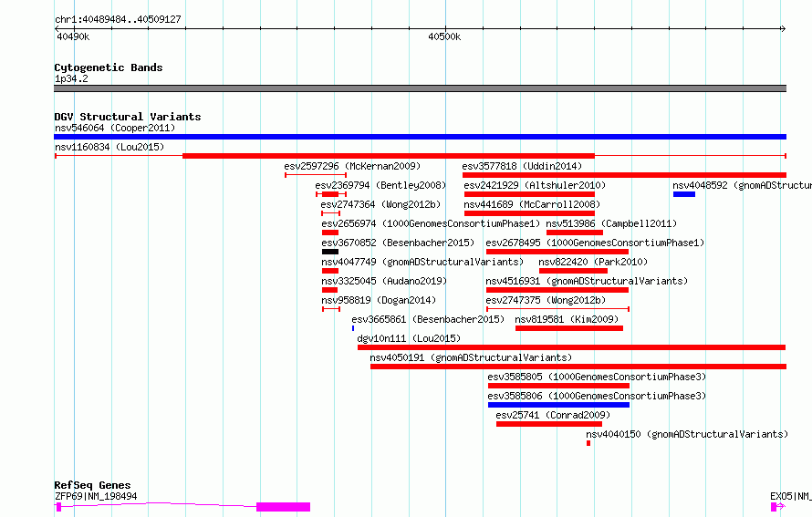Viewport: 812px width, 517px height.
Task: Select the red esv3577818 variant bar
Action: (625, 175)
